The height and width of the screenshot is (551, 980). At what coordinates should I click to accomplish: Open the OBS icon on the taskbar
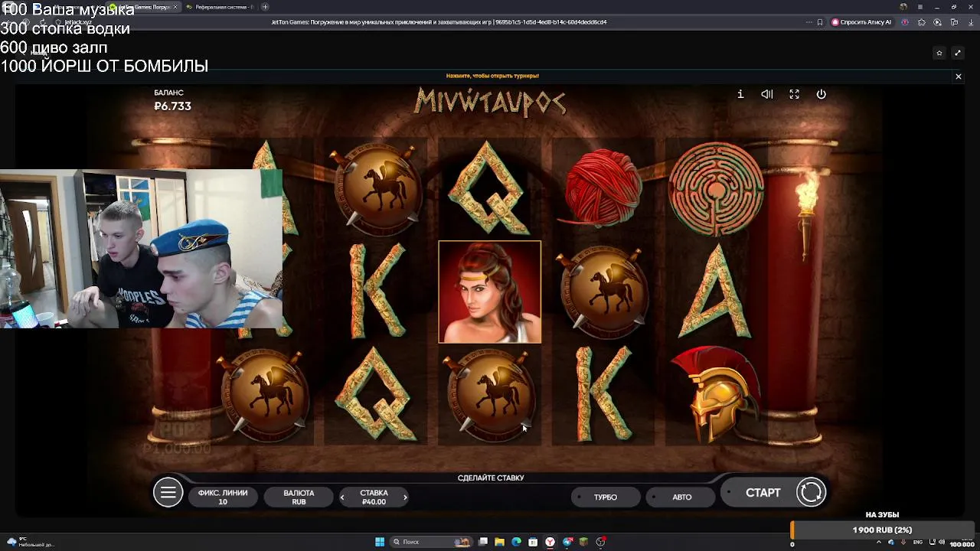coord(601,542)
